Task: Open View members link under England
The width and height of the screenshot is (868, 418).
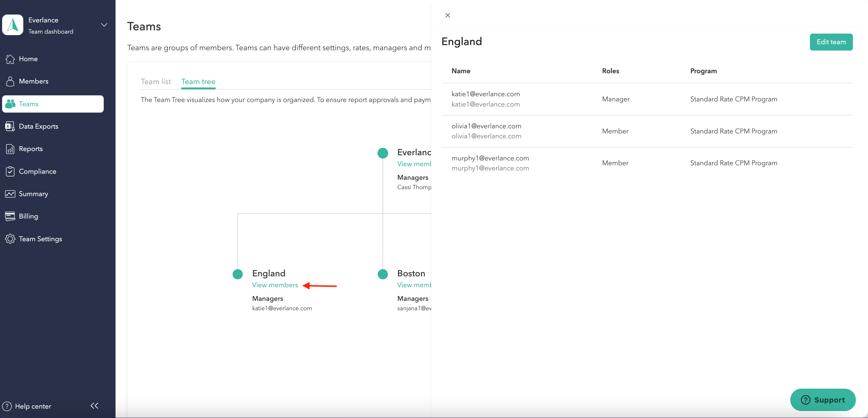Action: (275, 285)
